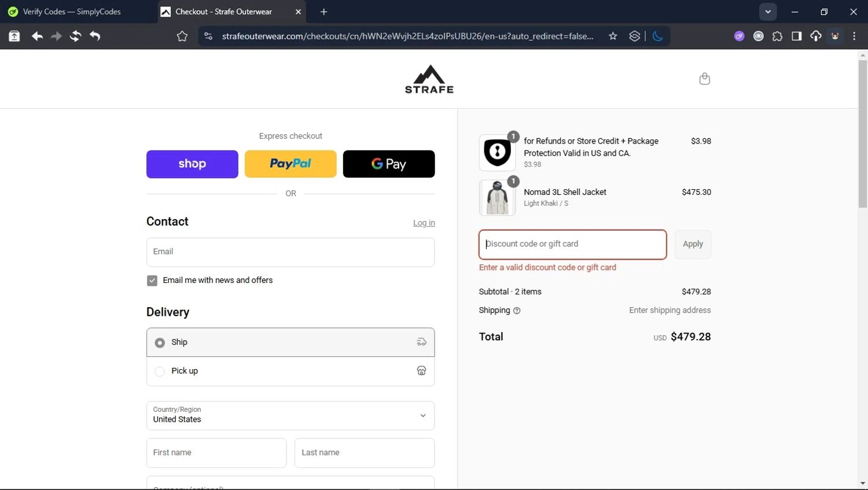The image size is (868, 490).
Task: Click the round mask extension icon
Action: (x=758, y=36)
